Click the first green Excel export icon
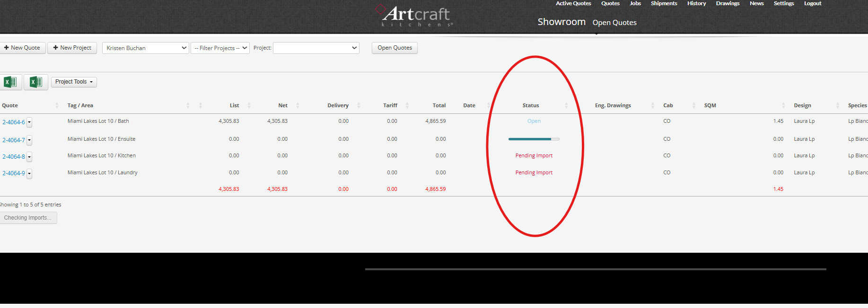 pos(10,82)
